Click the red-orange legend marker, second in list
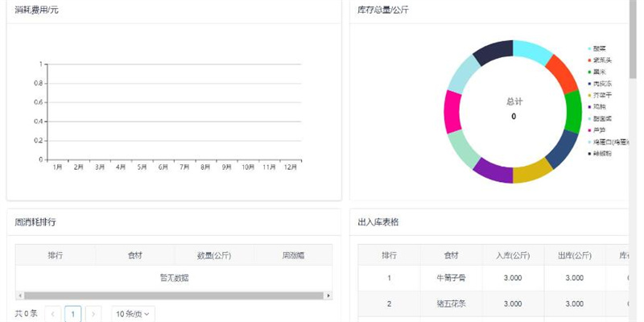Viewport: 644px width, 322px height. pyautogui.click(x=590, y=60)
